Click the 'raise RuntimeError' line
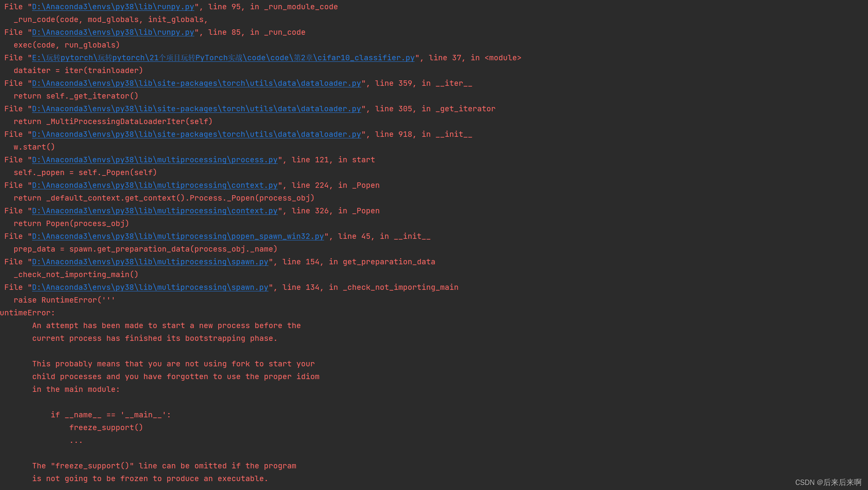The image size is (868, 490). pos(64,300)
